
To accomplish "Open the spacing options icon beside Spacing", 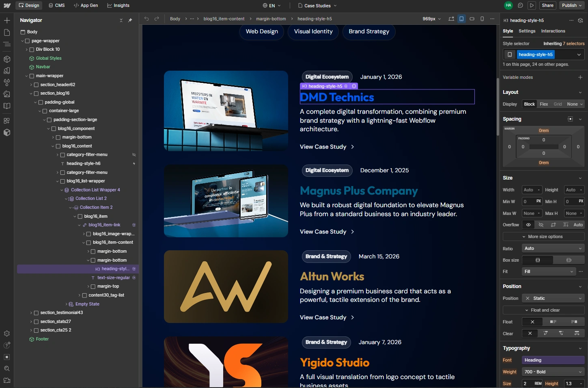I will click(x=571, y=119).
